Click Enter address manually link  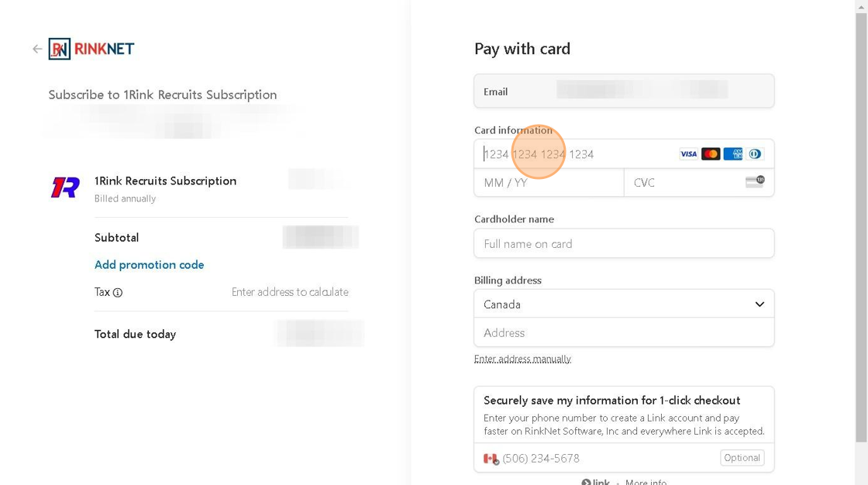click(x=522, y=359)
